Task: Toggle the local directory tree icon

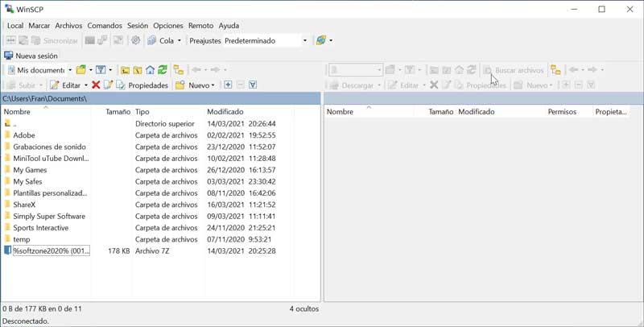Action: (x=178, y=70)
